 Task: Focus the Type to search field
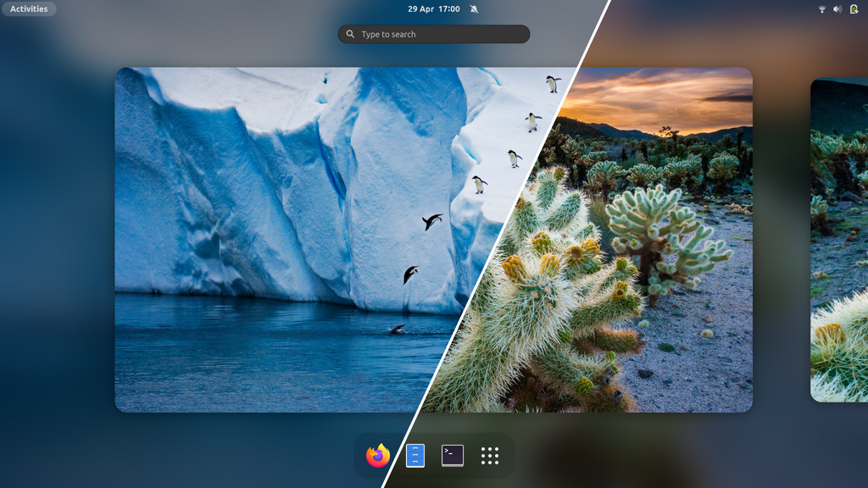[441, 35]
